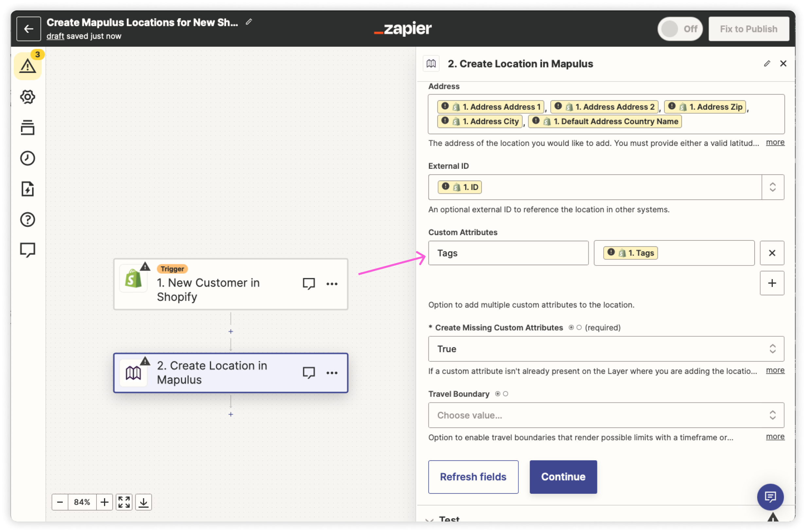
Task: Select the 1. Address Zip pill
Action: pos(705,107)
